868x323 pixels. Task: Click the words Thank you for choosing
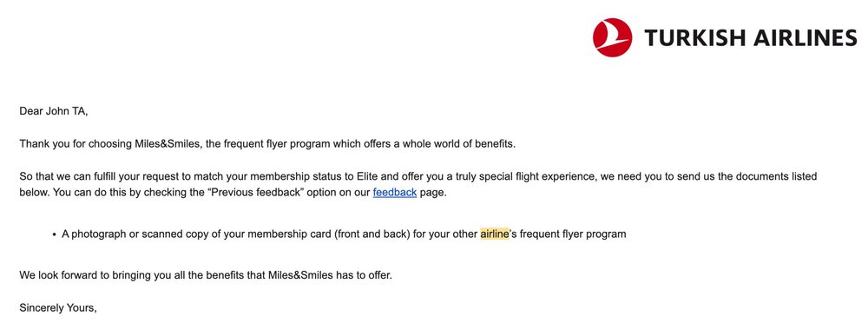coord(76,144)
